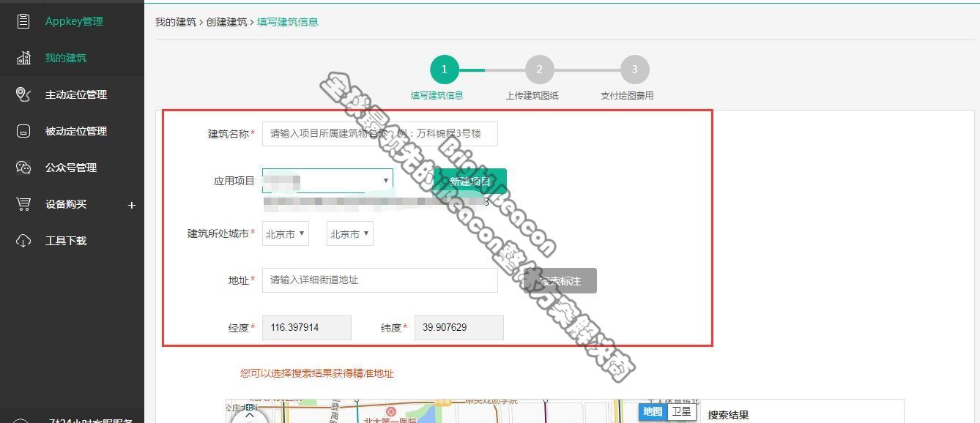
Task: Click the 您可以选择搜索结果获得精准地址 hint text
Action: pyautogui.click(x=317, y=373)
